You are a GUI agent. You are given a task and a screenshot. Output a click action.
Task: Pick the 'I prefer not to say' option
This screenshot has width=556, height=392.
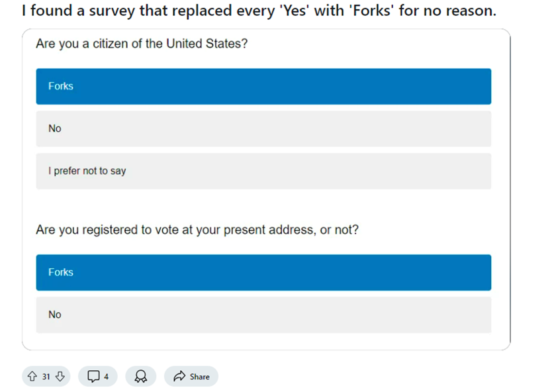(263, 171)
